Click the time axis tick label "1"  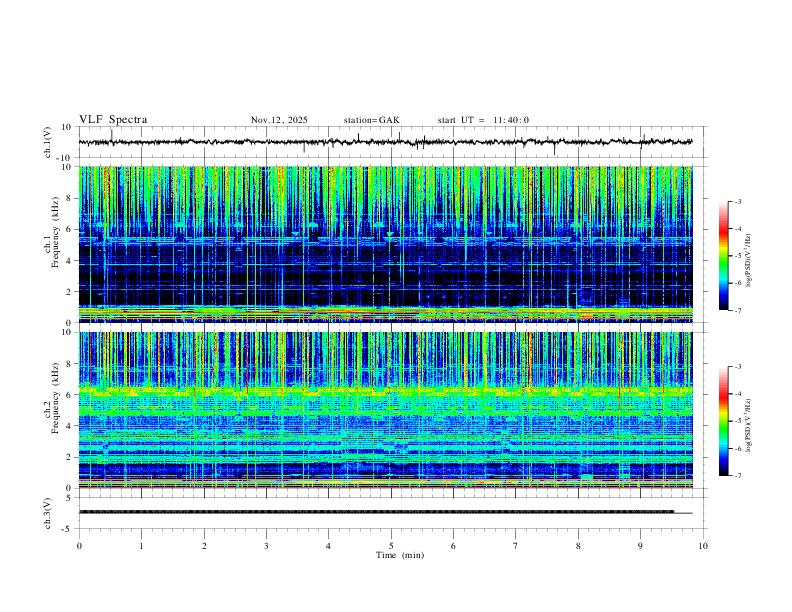(x=142, y=546)
